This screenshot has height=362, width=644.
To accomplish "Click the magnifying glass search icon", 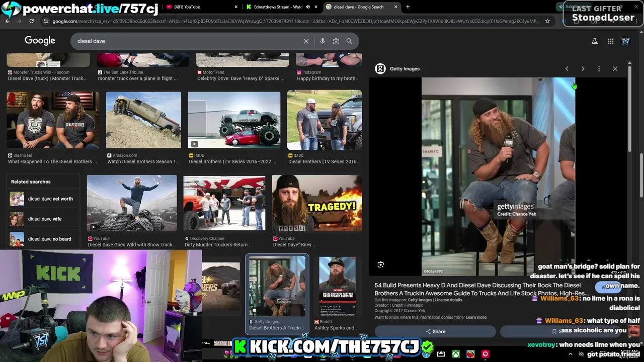I will click(x=349, y=41).
